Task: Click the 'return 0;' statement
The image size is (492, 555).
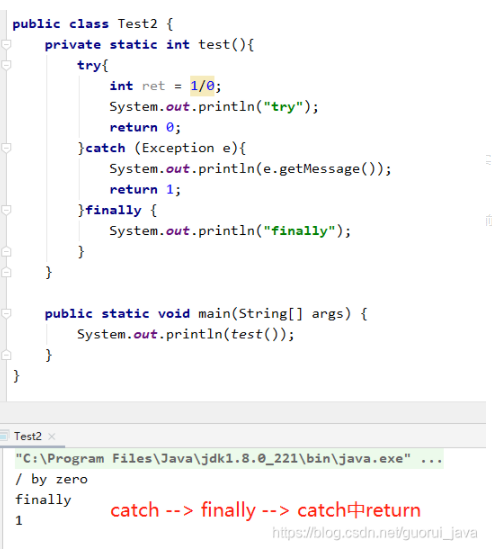Action: click(145, 127)
